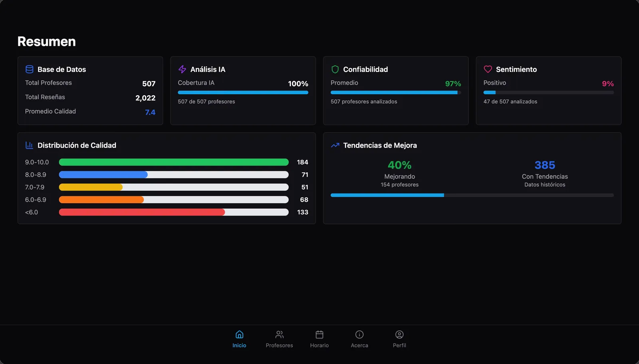Click the Cobertura IA progress bar
This screenshot has height=364, width=639.
click(243, 93)
